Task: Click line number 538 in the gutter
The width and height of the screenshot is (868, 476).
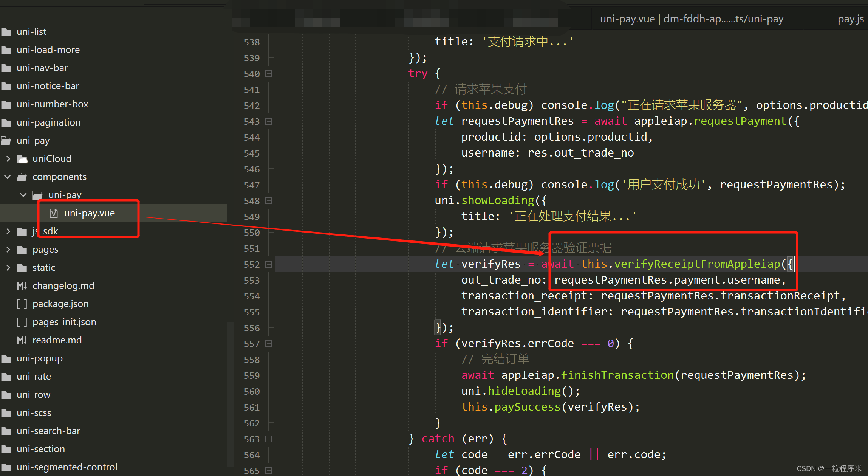Action: coord(252,42)
